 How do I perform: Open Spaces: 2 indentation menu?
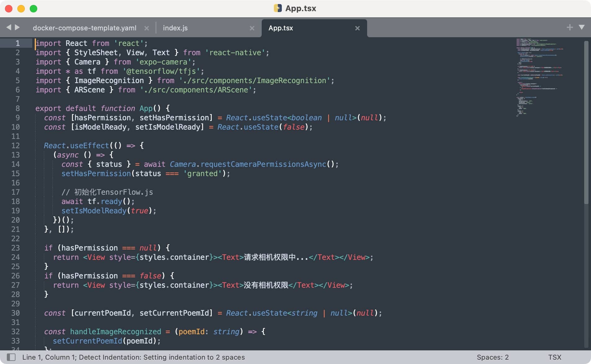(x=492, y=357)
